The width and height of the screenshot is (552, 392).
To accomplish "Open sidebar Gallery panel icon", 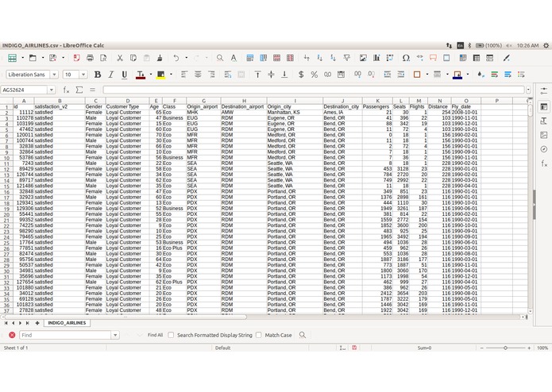I will [544, 135].
